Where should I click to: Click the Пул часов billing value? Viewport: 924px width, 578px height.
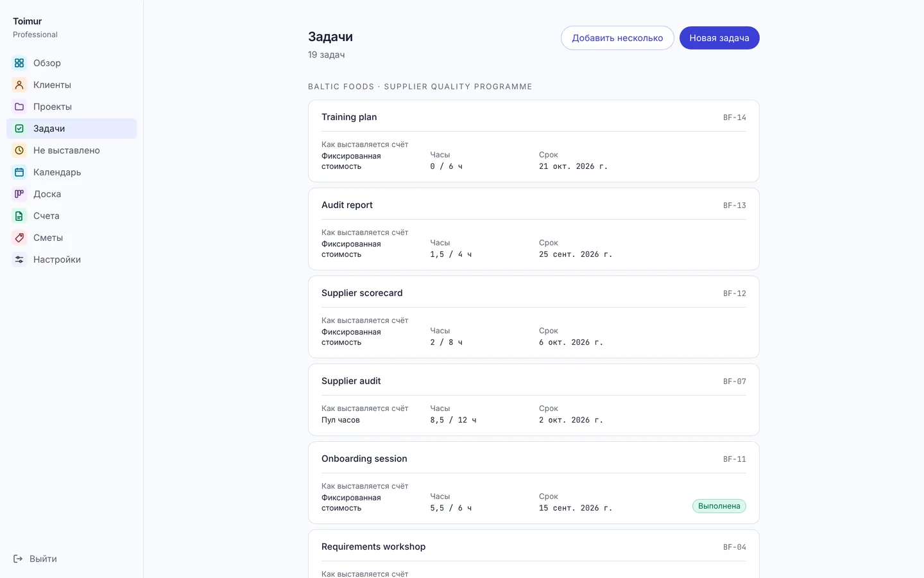(x=341, y=420)
